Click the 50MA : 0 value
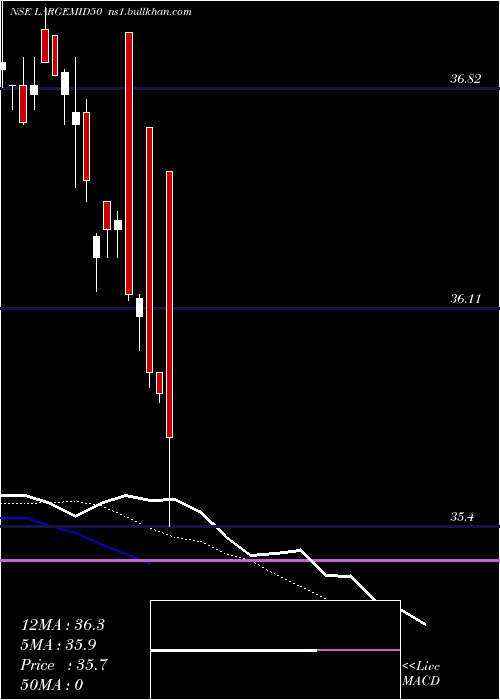 (52, 685)
